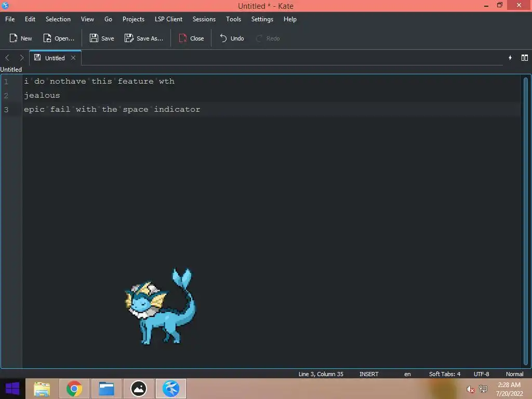Click the network tray icon

483,389
